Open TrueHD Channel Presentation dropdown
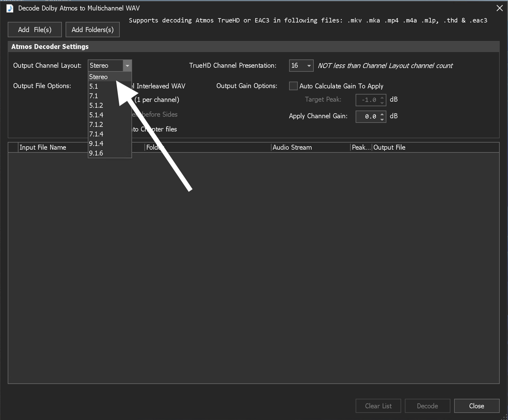The image size is (508, 420). [x=301, y=66]
